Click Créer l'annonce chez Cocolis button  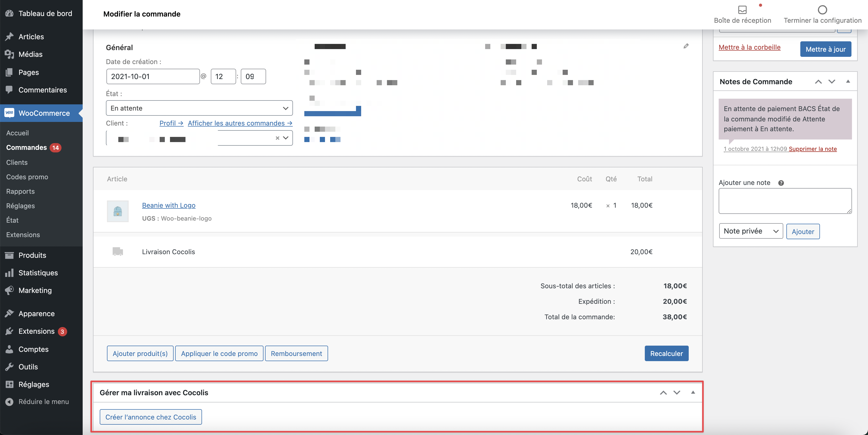pyautogui.click(x=151, y=417)
